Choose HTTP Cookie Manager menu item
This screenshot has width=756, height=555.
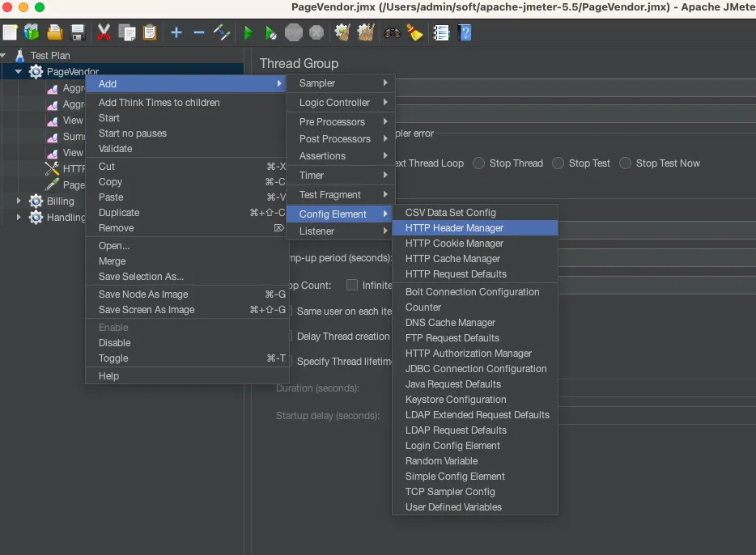point(475,244)
